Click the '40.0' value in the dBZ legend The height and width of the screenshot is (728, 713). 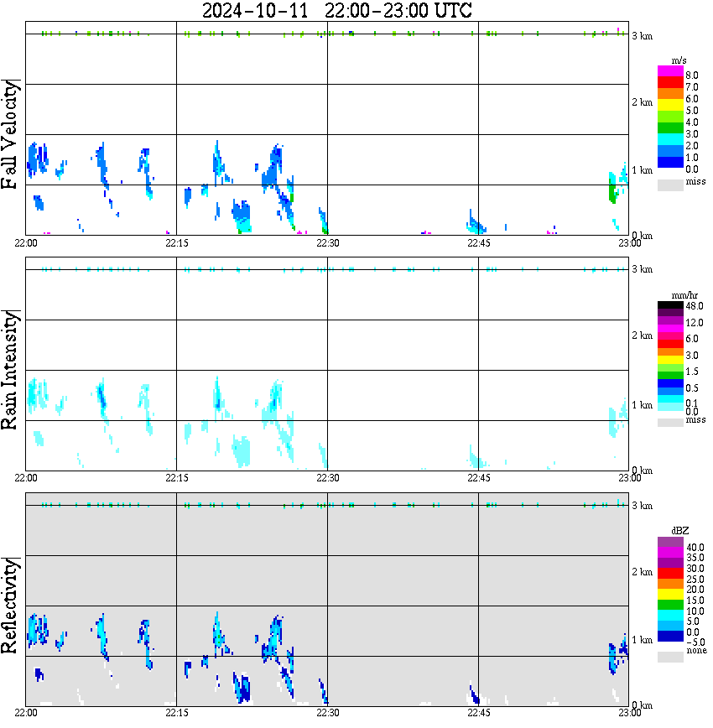click(x=695, y=548)
